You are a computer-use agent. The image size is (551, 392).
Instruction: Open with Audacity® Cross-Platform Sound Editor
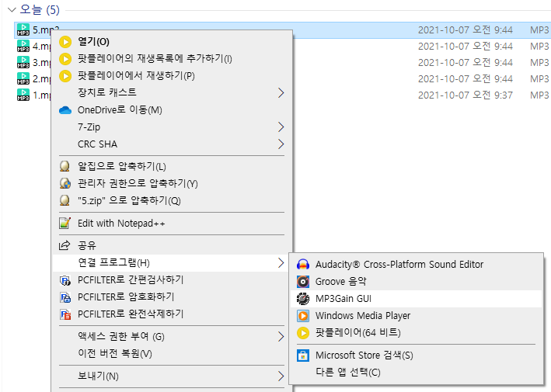coord(417,264)
